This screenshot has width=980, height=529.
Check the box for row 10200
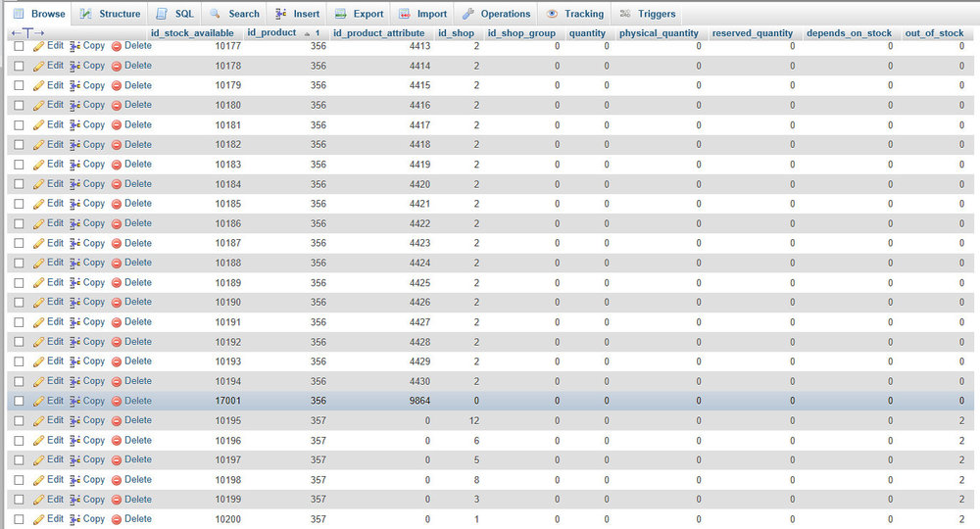click(19, 519)
